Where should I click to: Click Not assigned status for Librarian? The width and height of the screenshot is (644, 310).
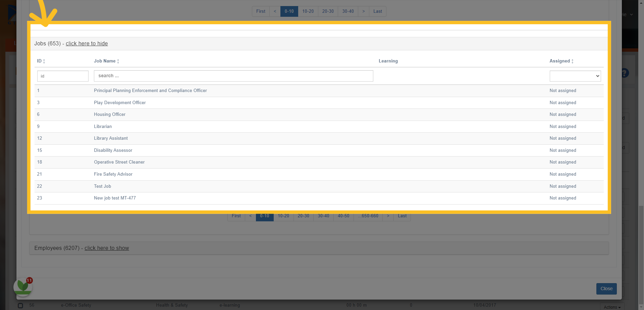coord(563,127)
